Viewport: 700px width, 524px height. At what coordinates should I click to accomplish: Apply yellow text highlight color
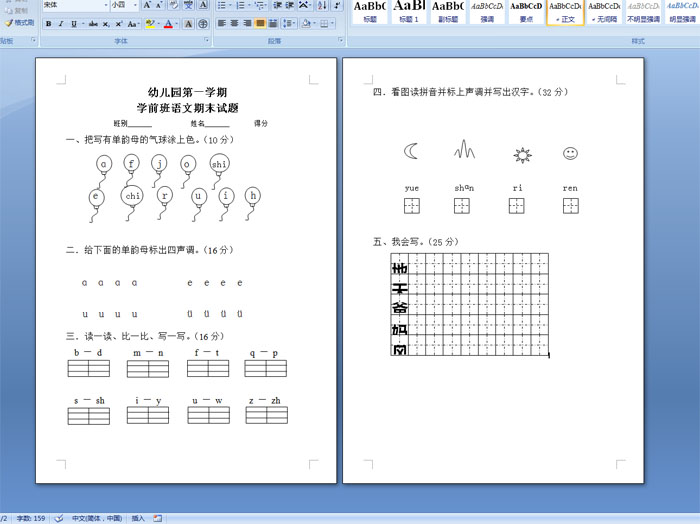coord(150,24)
